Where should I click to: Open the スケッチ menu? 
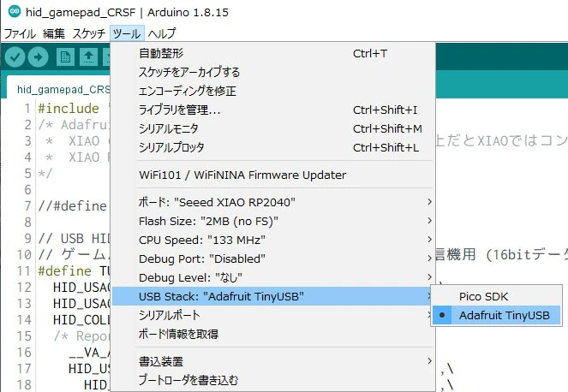click(x=89, y=33)
